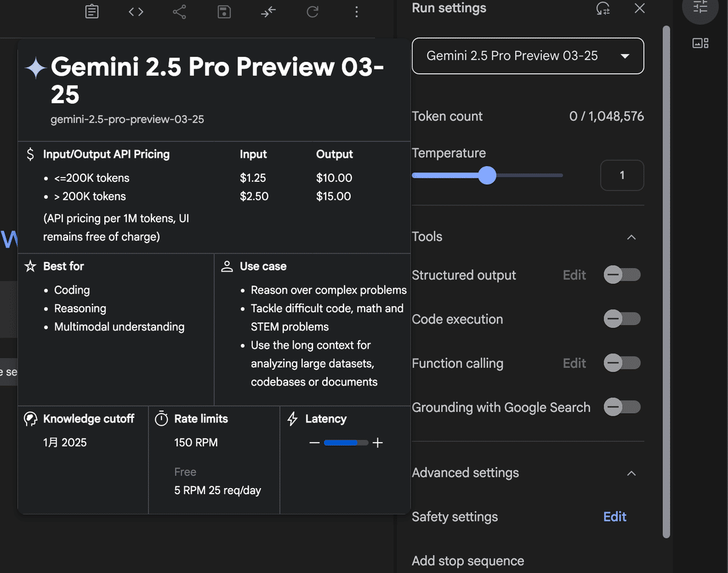Collapse the Tools section chevron

click(632, 237)
